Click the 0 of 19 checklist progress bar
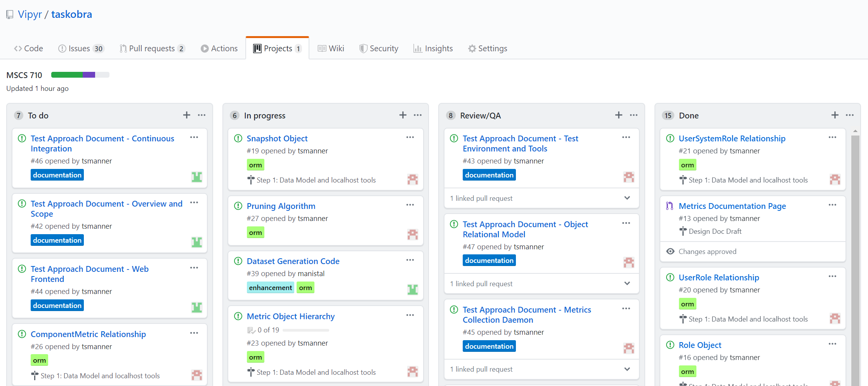868x386 pixels. click(x=306, y=330)
